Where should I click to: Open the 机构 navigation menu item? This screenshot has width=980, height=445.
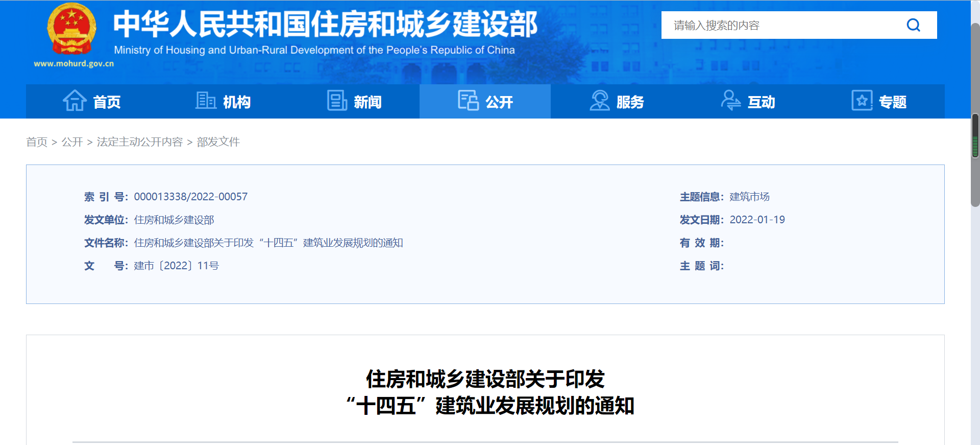[236, 102]
